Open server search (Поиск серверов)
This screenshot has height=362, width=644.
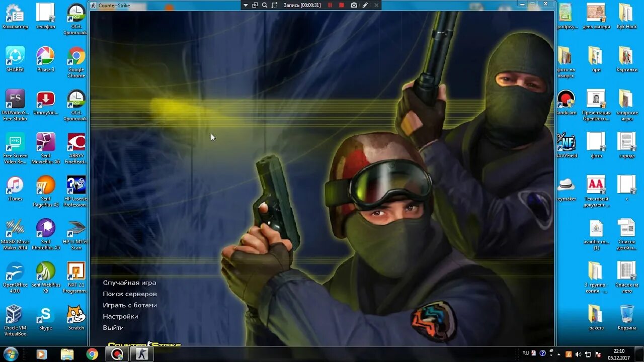130,294
